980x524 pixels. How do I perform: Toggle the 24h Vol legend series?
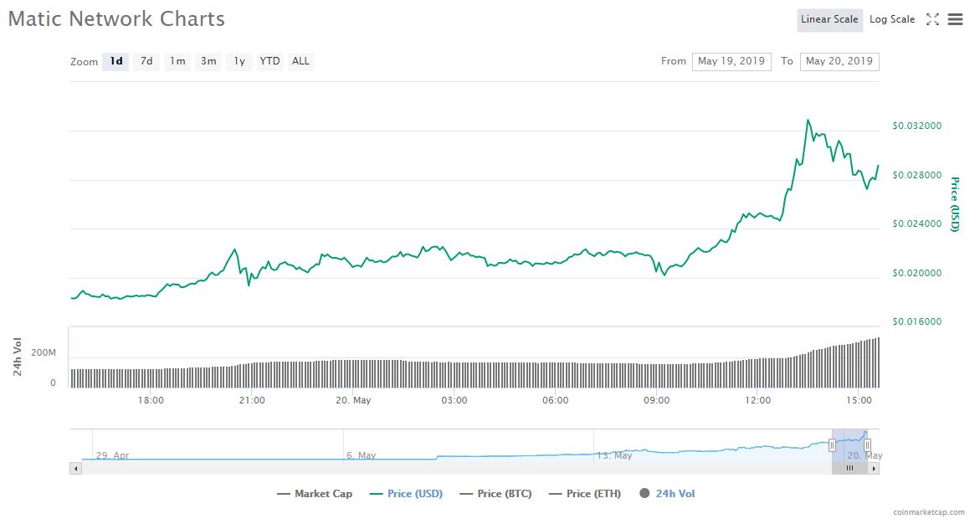(667, 494)
